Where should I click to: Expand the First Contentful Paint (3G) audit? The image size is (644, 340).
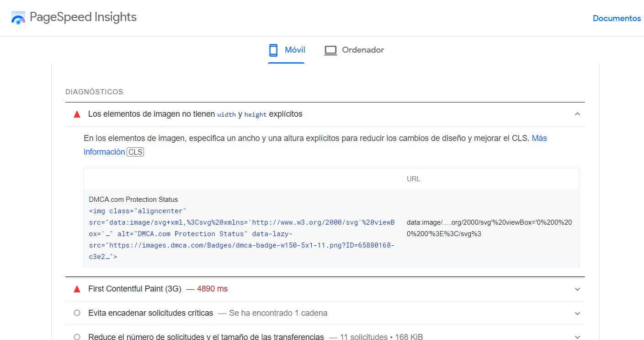point(578,289)
